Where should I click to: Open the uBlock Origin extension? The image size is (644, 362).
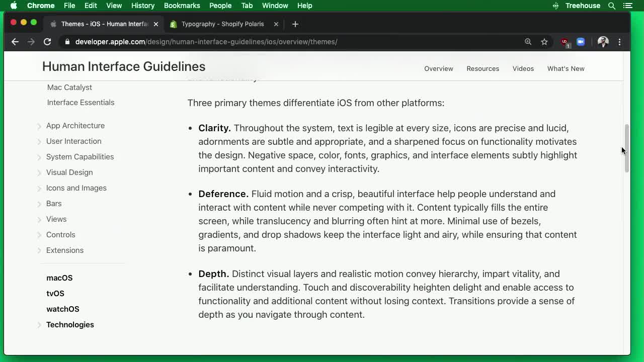[565, 42]
